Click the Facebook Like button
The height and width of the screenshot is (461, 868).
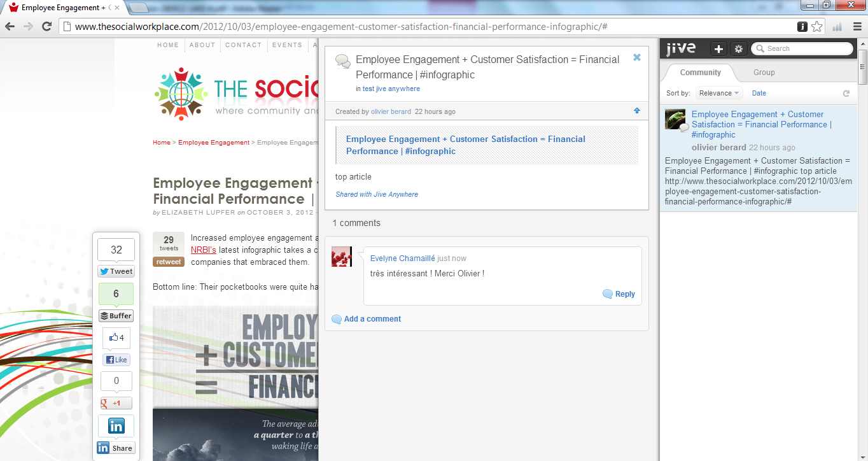click(x=116, y=360)
